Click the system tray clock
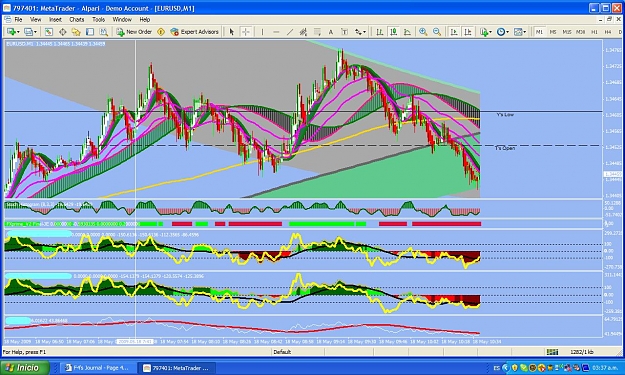This screenshot has width=625, height=375. click(x=605, y=368)
